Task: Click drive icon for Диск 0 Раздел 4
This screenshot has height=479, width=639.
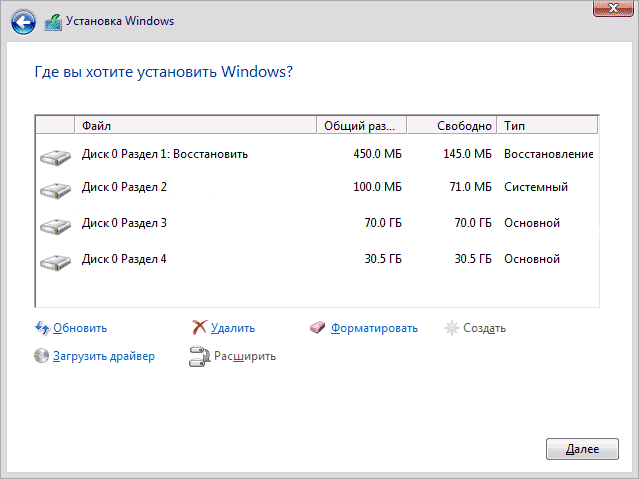Action: tap(55, 261)
